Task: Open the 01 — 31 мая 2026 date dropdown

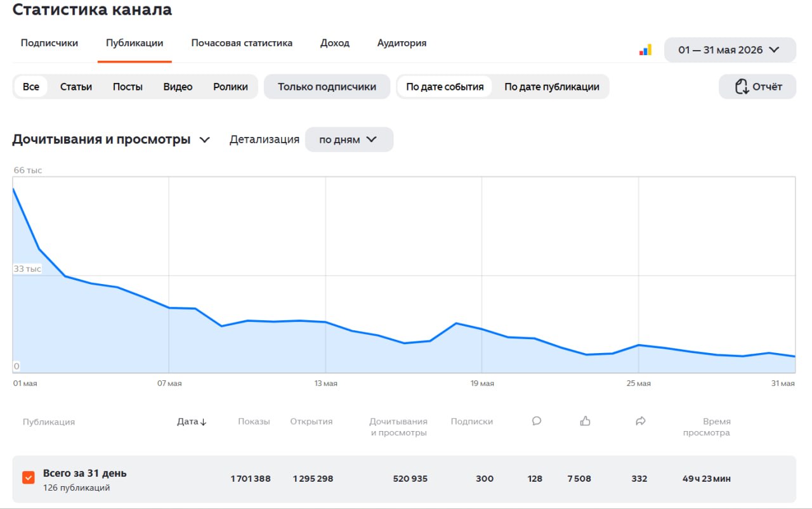Action: (x=730, y=50)
